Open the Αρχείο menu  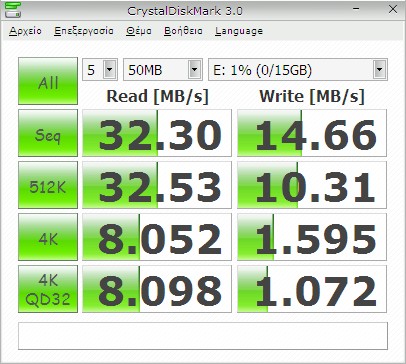pyautogui.click(x=25, y=31)
